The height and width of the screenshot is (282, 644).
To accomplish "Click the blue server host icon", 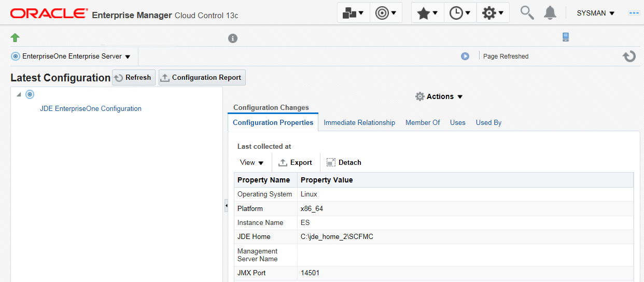I will click(x=566, y=37).
